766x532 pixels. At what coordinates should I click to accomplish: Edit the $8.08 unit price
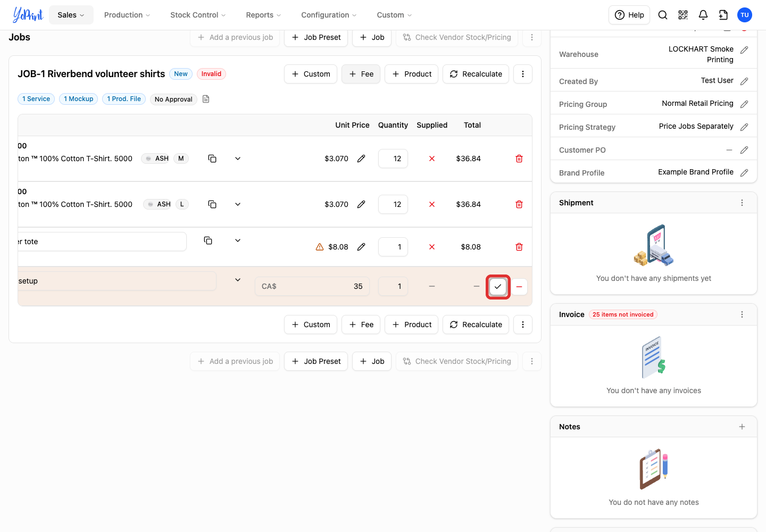pos(361,247)
